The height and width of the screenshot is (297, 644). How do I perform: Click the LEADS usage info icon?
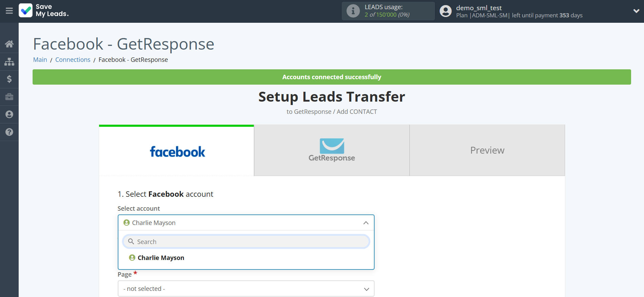pyautogui.click(x=353, y=11)
